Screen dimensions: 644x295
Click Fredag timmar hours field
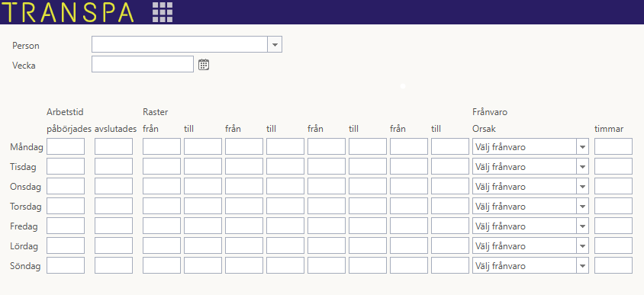coord(613,226)
